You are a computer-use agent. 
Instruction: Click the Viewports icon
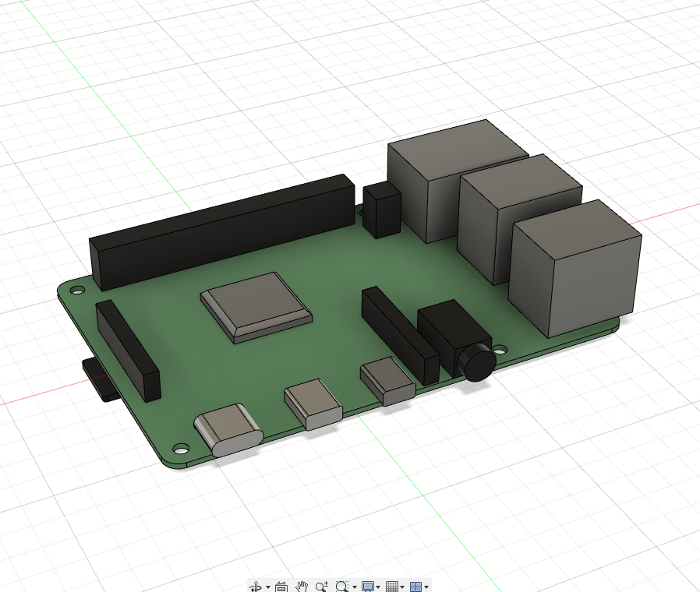(417, 587)
